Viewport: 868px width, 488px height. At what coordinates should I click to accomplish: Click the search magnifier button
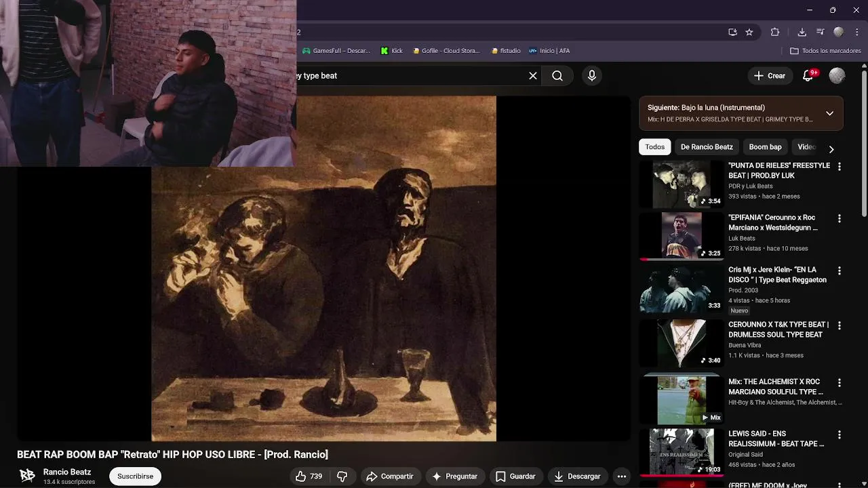click(557, 76)
